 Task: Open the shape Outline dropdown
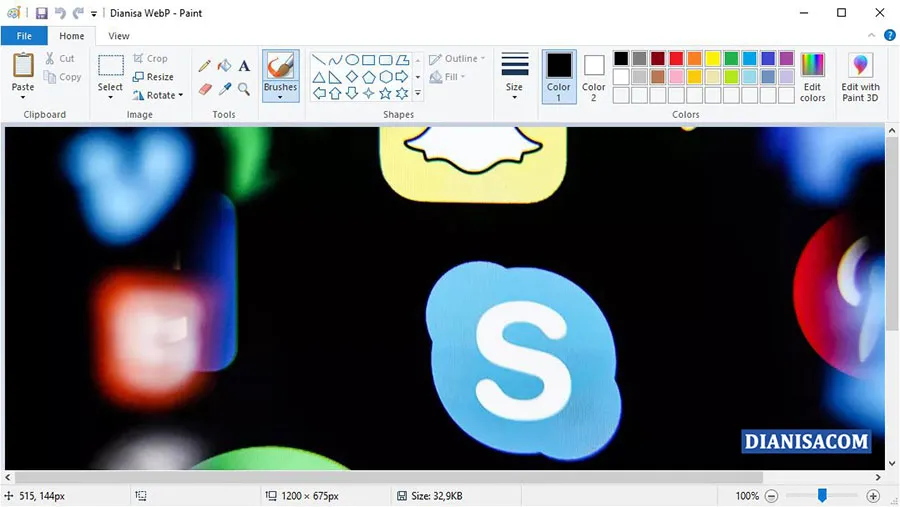pos(457,59)
